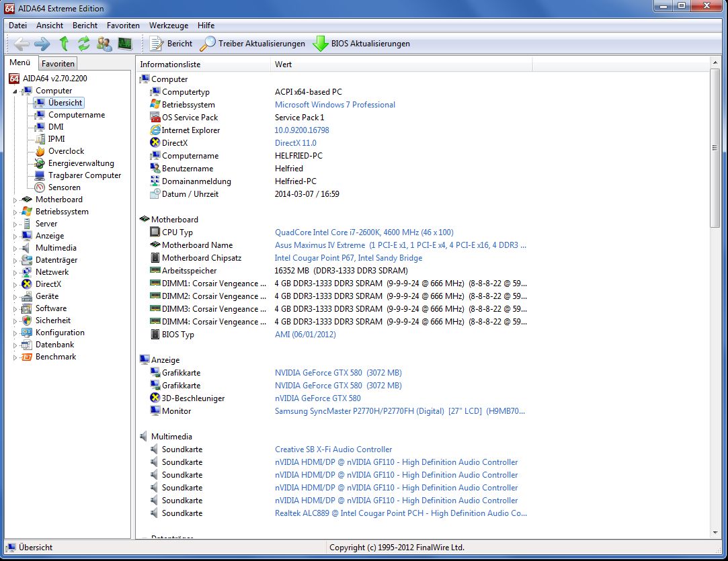Open Treiber Aktualisierungen from the toolbar

click(253, 44)
